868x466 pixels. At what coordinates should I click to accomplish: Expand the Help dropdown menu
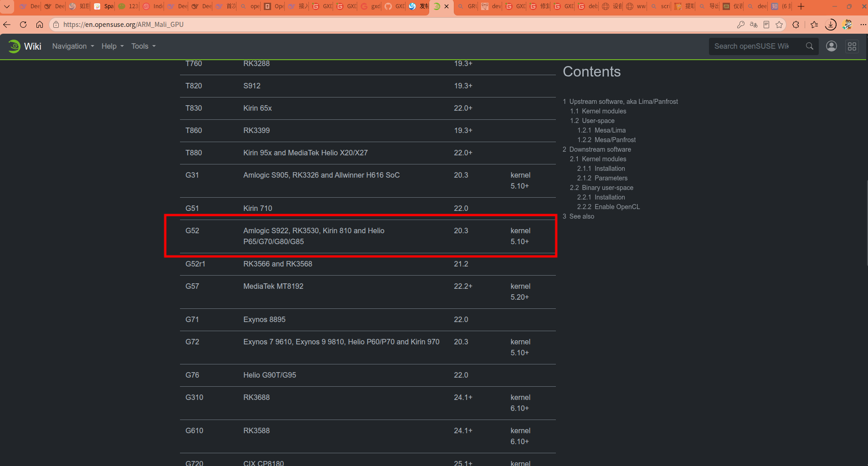(x=113, y=46)
